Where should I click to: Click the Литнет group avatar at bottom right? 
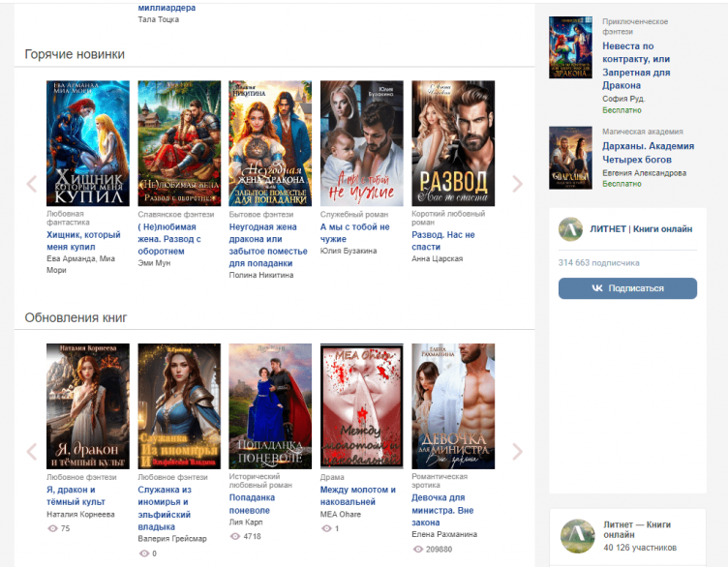[x=577, y=535]
